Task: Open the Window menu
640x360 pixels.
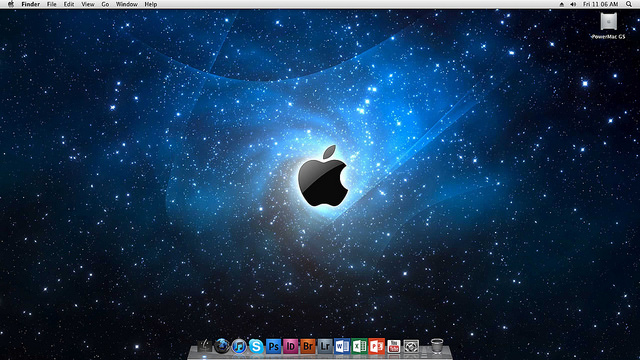Action: click(x=127, y=4)
